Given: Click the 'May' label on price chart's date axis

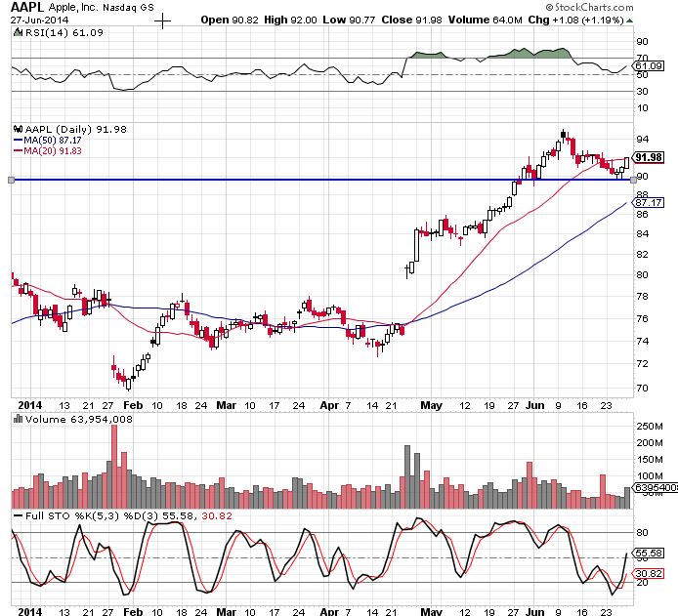Looking at the screenshot, I should click(431, 406).
